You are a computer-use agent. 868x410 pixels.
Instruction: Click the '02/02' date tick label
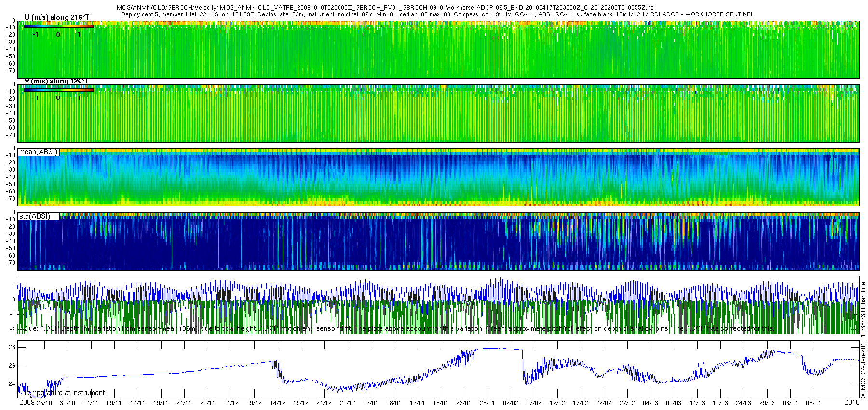point(511,403)
